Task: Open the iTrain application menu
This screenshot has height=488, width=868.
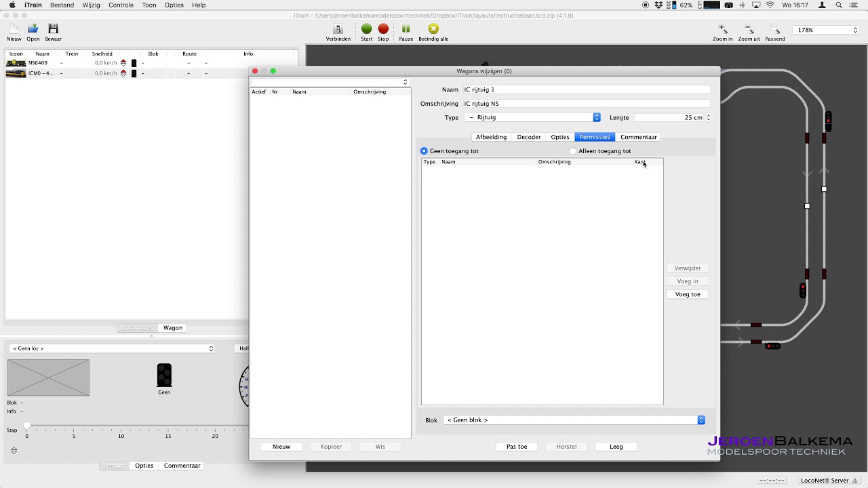Action: (x=33, y=5)
